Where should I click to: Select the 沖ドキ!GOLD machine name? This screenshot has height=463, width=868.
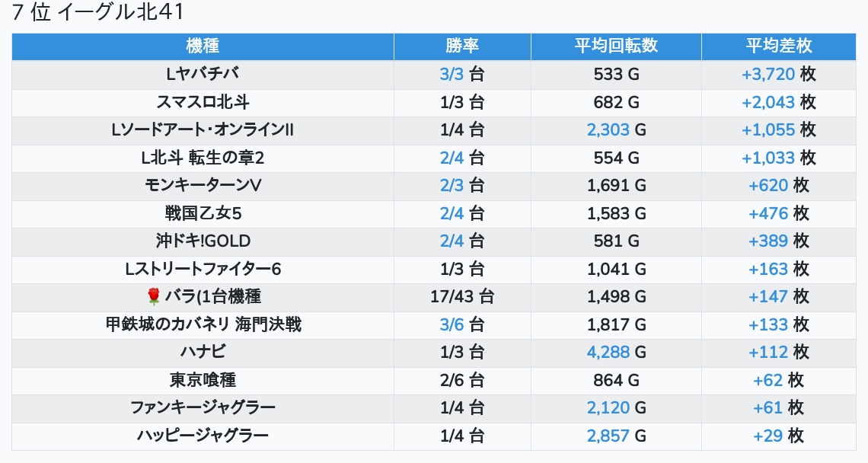(x=203, y=241)
